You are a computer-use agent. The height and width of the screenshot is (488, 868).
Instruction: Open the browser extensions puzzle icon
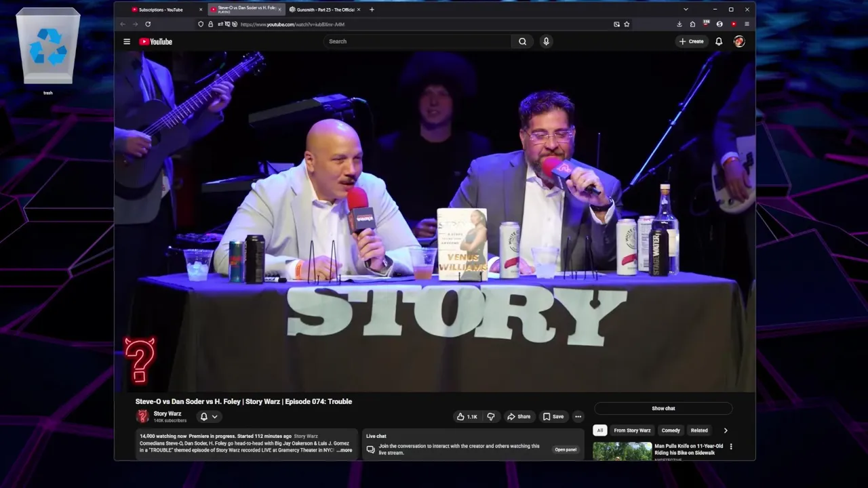coord(692,24)
